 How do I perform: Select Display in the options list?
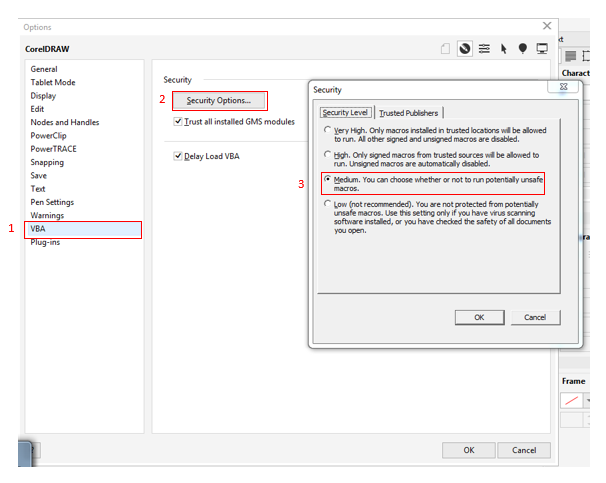(43, 96)
